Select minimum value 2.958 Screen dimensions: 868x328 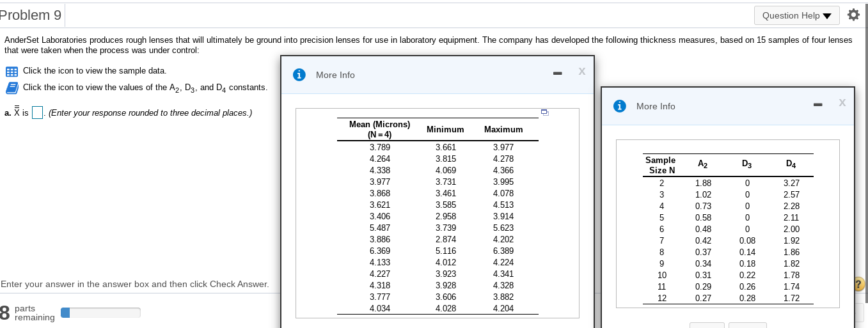point(446,216)
